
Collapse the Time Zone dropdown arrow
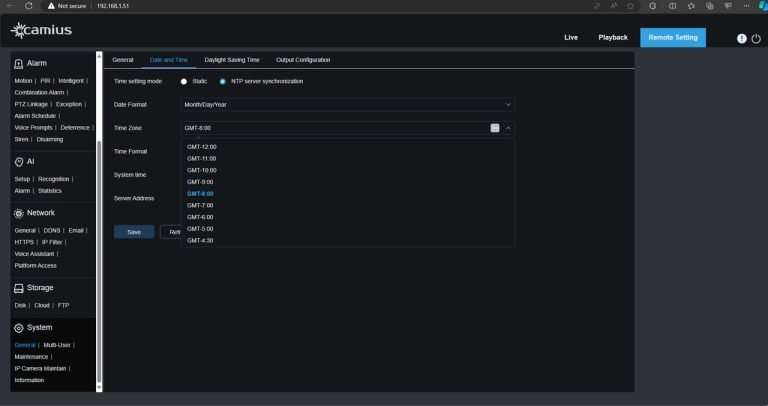(508, 128)
